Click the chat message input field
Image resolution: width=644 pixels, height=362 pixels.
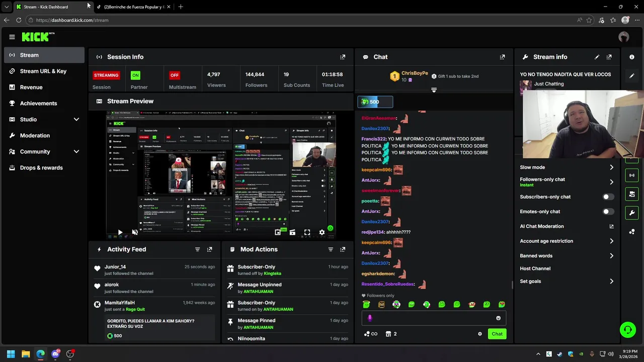pos(434,318)
